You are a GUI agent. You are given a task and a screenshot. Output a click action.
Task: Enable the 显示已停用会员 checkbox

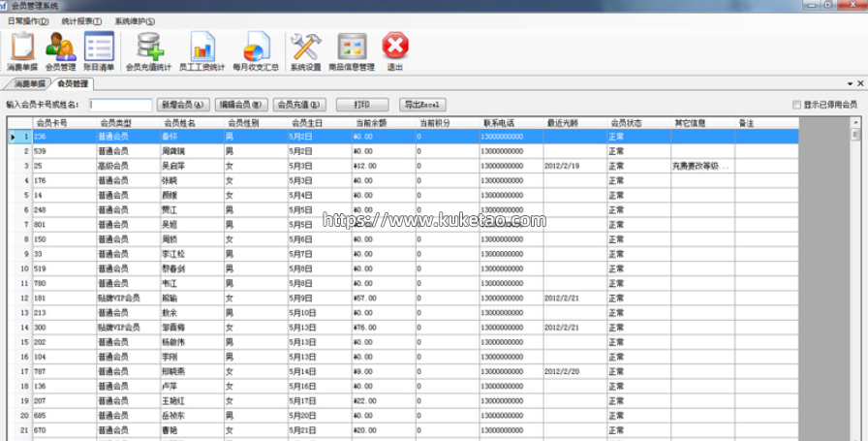[796, 105]
